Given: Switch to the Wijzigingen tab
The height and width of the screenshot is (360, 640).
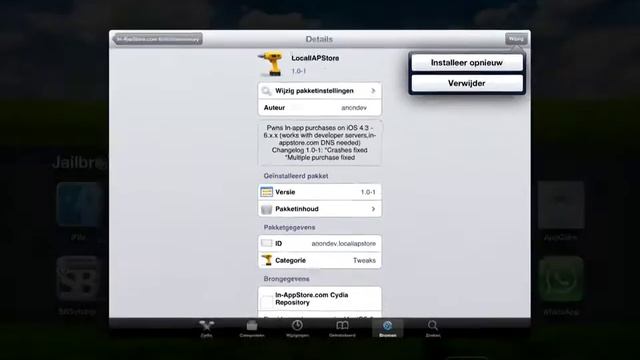Looking at the screenshot, I should [x=297, y=329].
